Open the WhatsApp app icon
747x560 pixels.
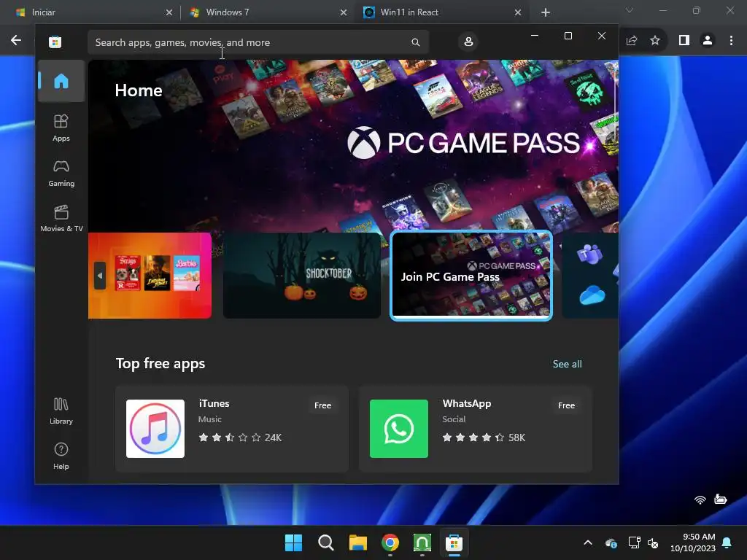tap(399, 429)
